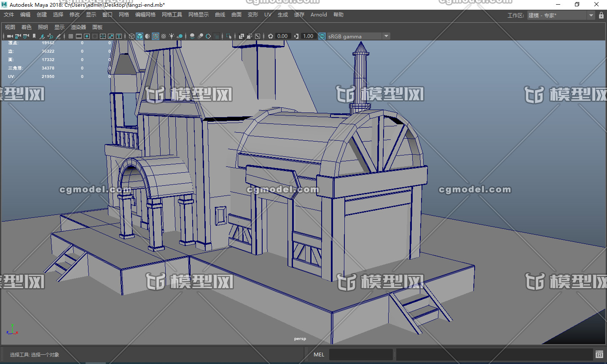Screen dimensions: 607x364
Task: Click the Lock Camera icon
Action: (x=18, y=36)
